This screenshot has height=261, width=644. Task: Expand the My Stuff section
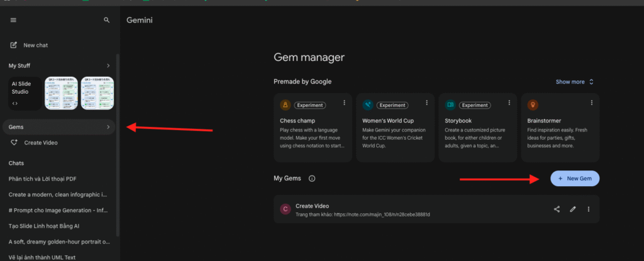coord(108,65)
